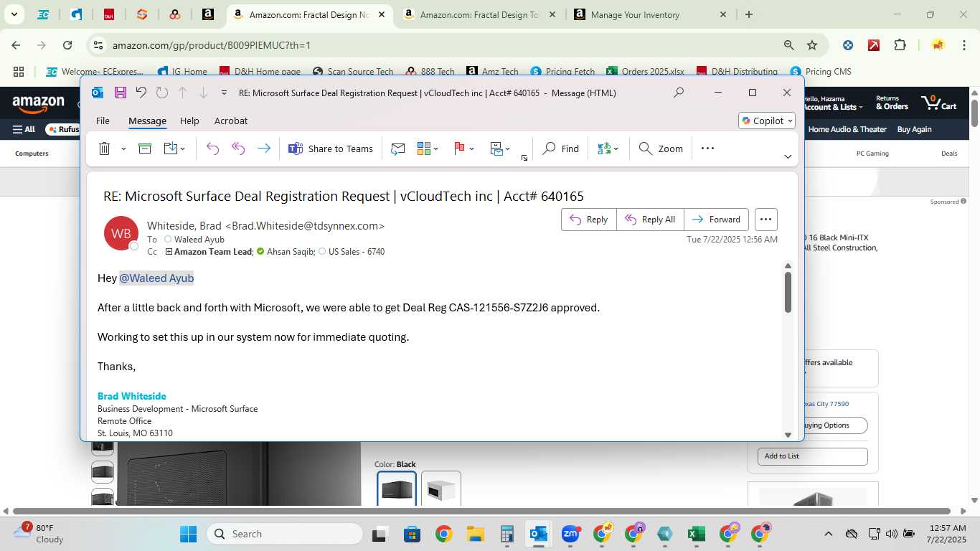The height and width of the screenshot is (551, 980).
Task: Click the @Waleed Ayub mention
Action: pos(156,278)
